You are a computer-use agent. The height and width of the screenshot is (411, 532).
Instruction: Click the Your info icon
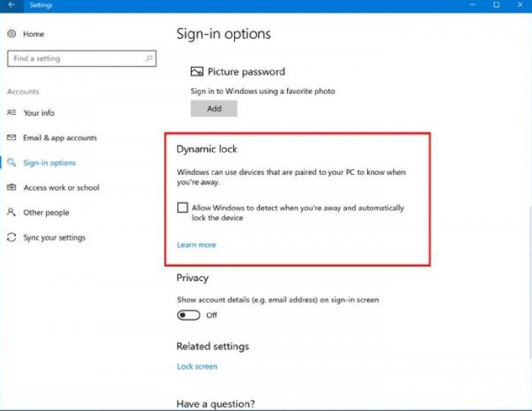coord(12,113)
